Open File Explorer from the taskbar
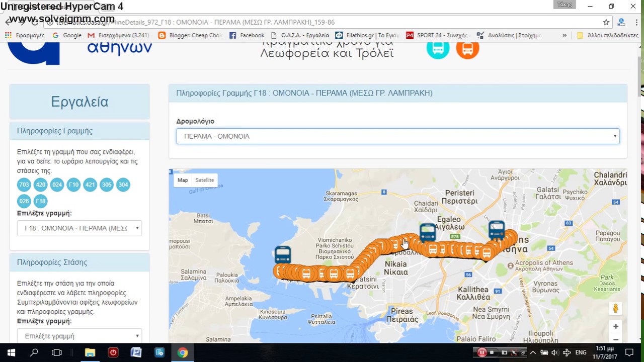Viewport: 644px width, 362px height. click(x=90, y=352)
